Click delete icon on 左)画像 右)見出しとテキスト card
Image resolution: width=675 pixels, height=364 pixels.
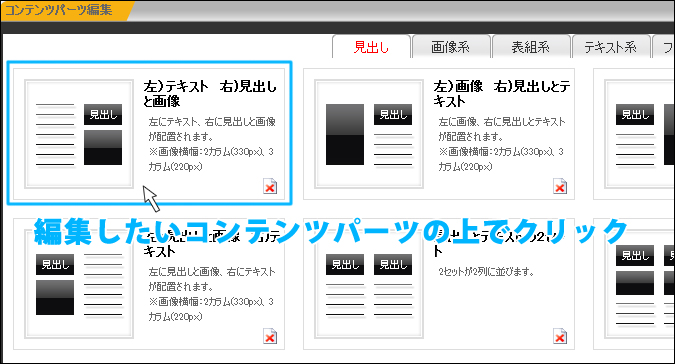click(560, 186)
